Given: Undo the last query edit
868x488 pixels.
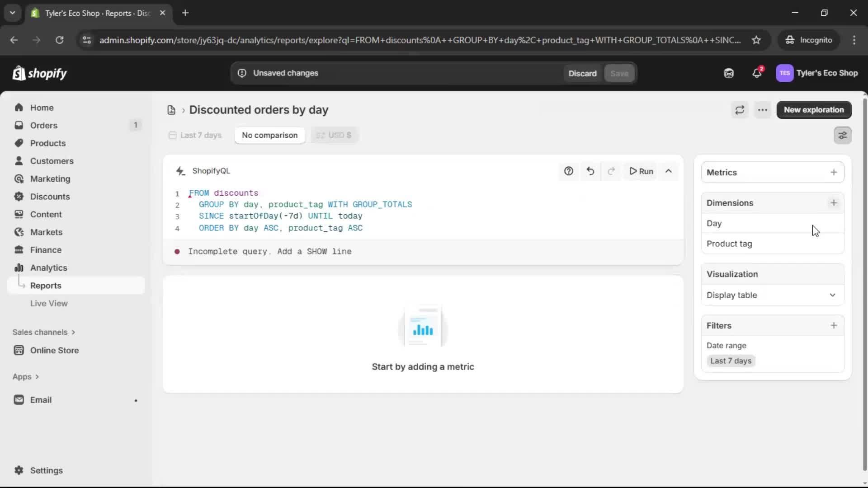Looking at the screenshot, I should coord(590,171).
